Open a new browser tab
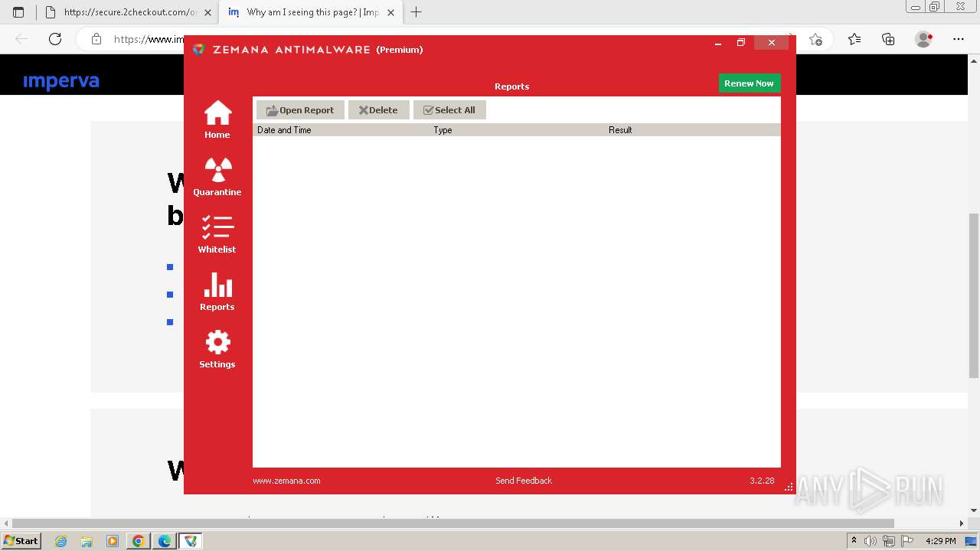 point(416,12)
